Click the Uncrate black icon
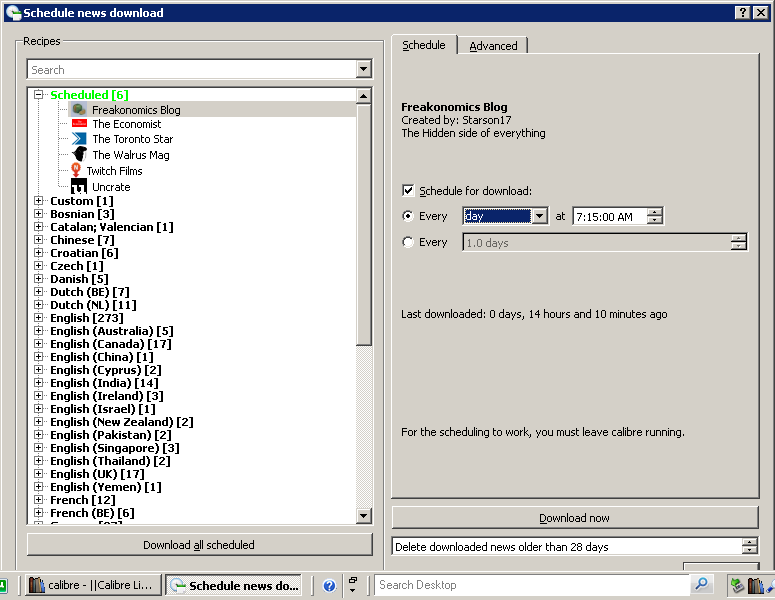Image resolution: width=775 pixels, height=600 pixels. [79, 186]
